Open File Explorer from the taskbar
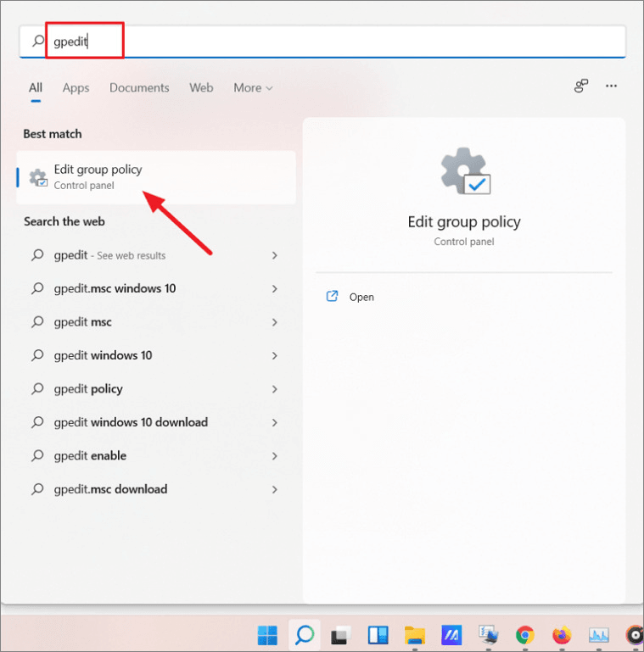The height and width of the screenshot is (652, 644). [415, 635]
